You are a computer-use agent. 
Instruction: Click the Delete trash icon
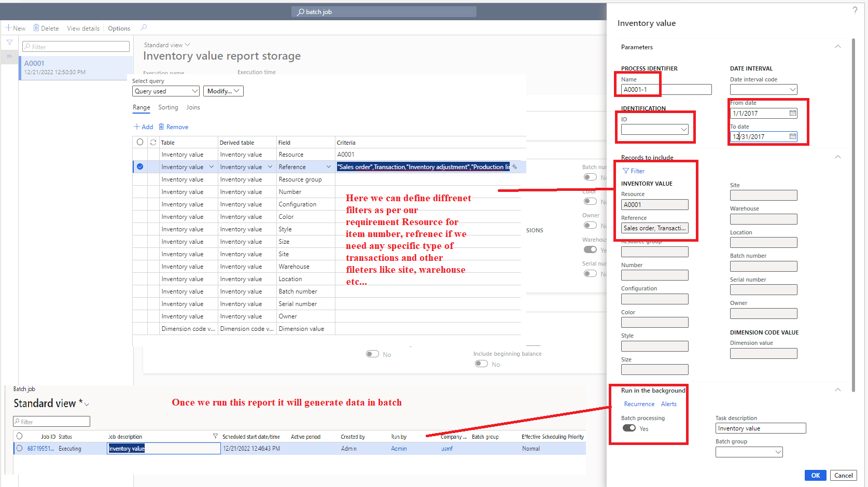point(35,27)
